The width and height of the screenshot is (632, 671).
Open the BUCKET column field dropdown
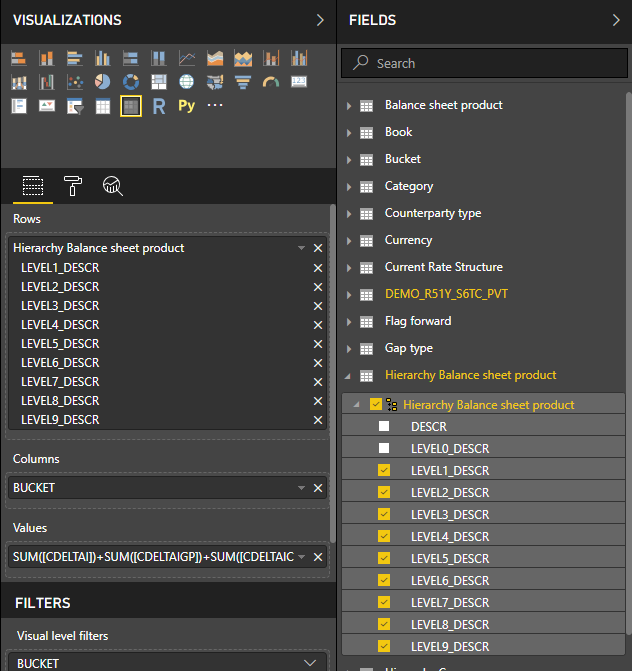coord(301,488)
